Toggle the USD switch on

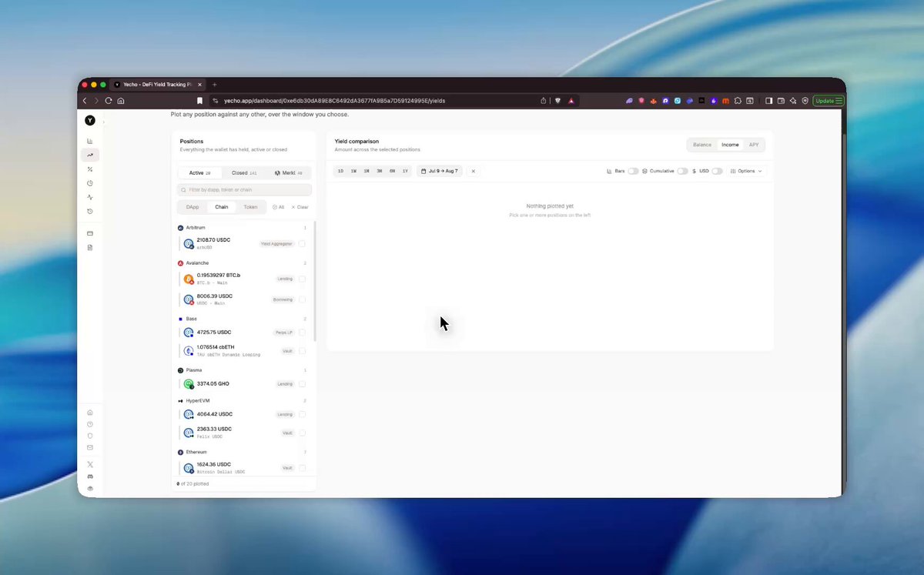717,171
